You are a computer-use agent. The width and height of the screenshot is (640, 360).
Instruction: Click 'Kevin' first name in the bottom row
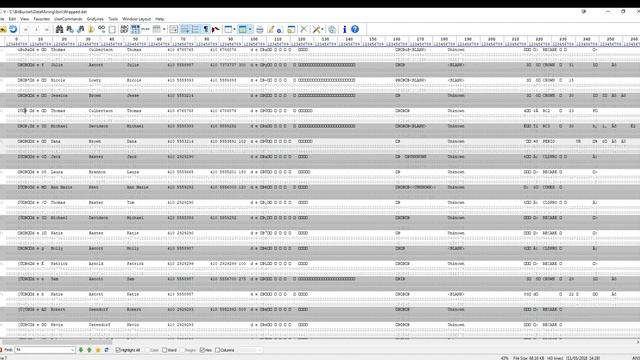point(57,325)
